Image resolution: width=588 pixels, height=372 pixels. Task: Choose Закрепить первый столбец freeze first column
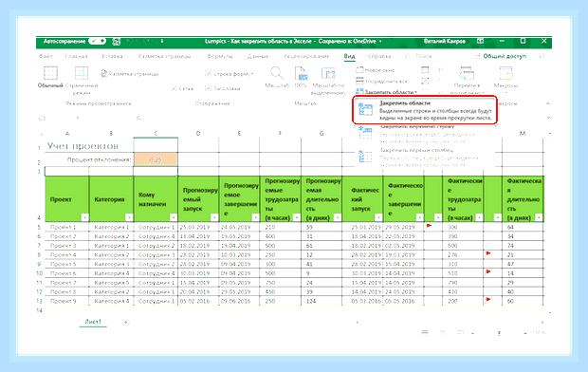click(425, 158)
